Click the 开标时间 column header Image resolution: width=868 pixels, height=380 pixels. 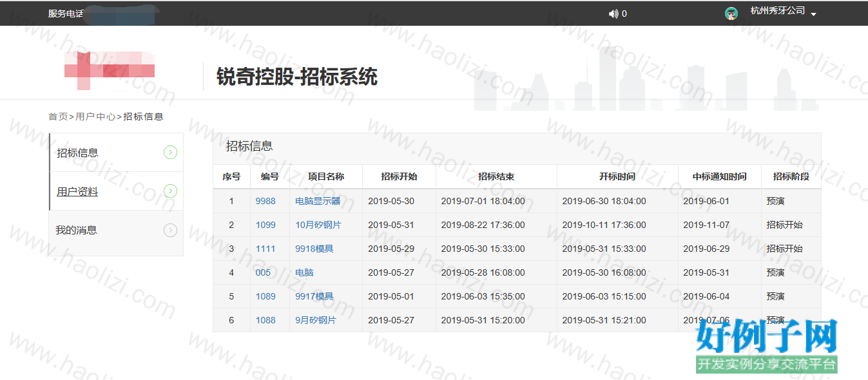click(617, 176)
